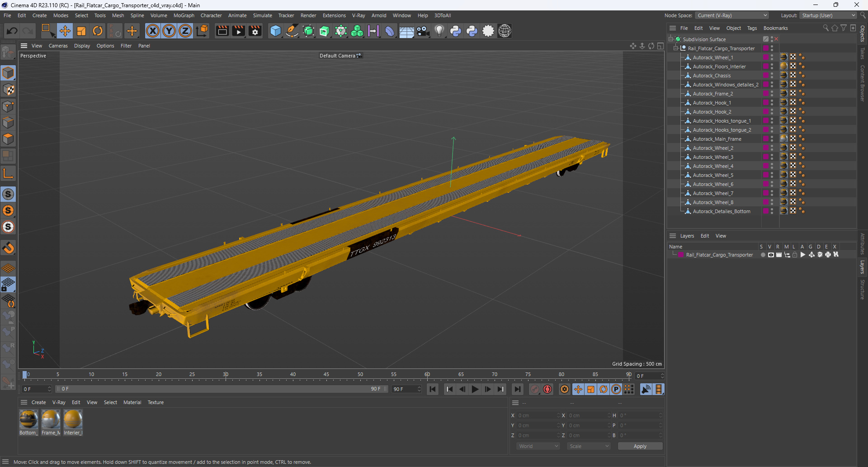The height and width of the screenshot is (467, 868).
Task: Toggle layer Lock icon
Action: tap(795, 255)
